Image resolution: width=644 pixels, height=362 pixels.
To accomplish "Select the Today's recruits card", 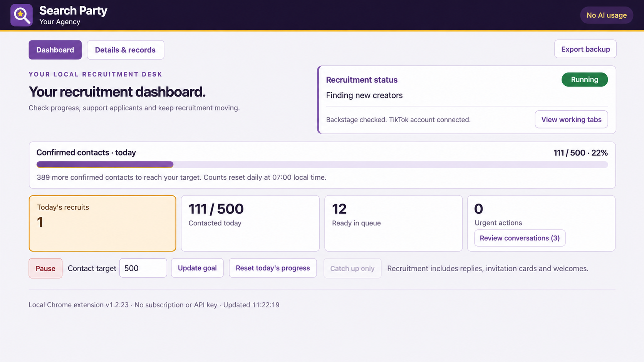I will [x=102, y=223].
